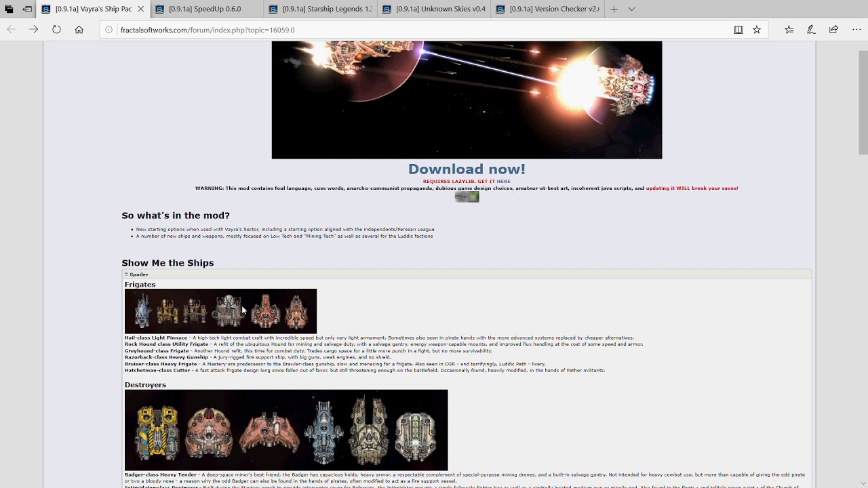Click the Download now! link
Image resolution: width=868 pixels, height=488 pixels.
pos(467,169)
